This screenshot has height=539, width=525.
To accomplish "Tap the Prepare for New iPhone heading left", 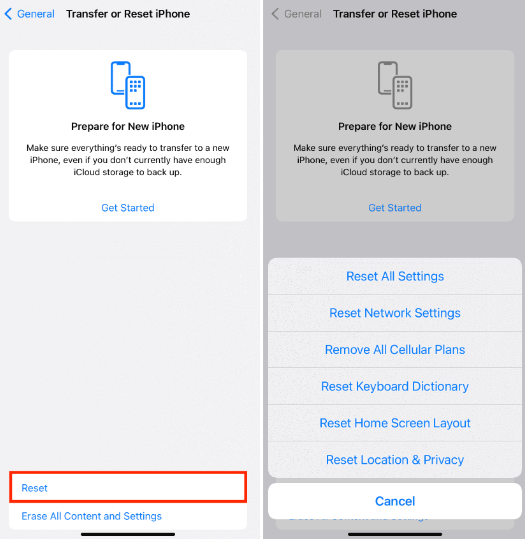I will [128, 126].
